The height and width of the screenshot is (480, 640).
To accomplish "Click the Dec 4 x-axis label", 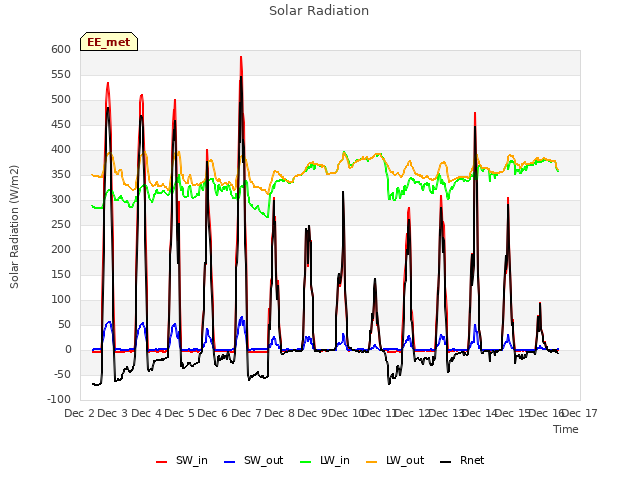I will click(146, 413).
